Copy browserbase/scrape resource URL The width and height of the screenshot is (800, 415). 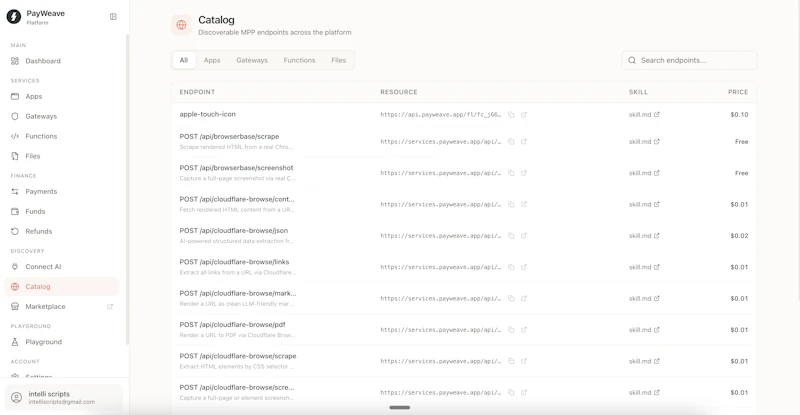tap(511, 142)
